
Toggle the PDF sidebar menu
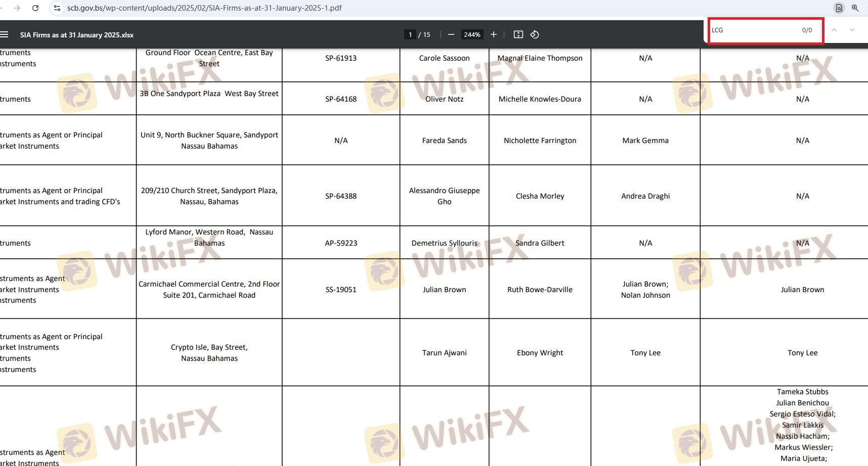click(x=5, y=35)
